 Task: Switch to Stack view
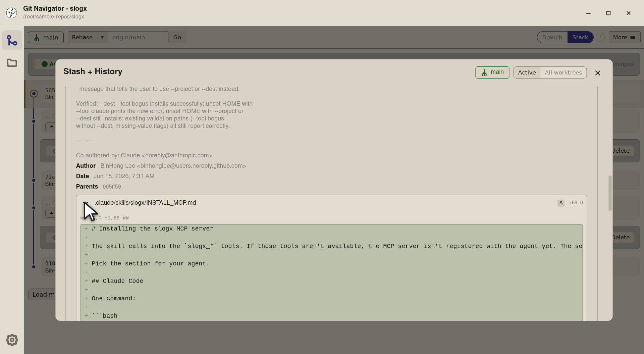[580, 37]
